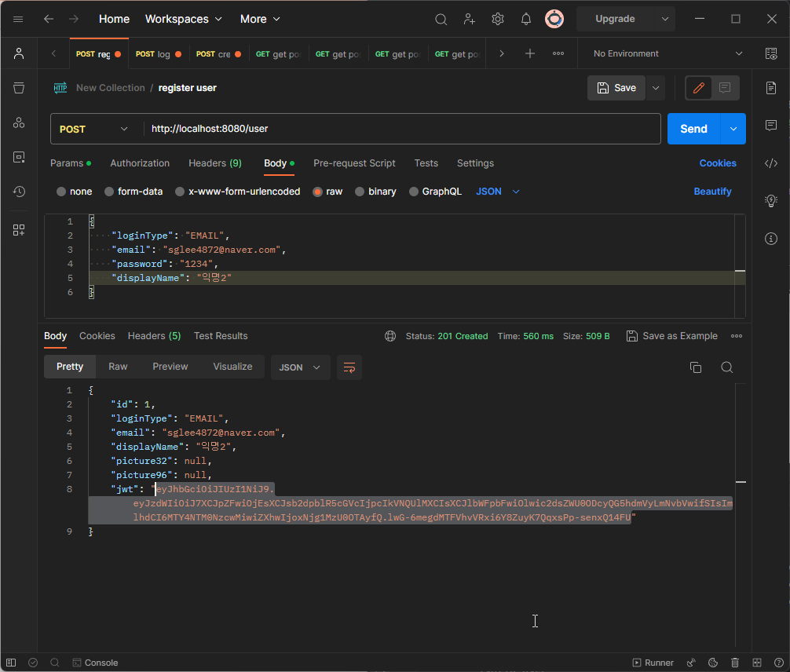Show more request tabs with right chevron

point(501,53)
